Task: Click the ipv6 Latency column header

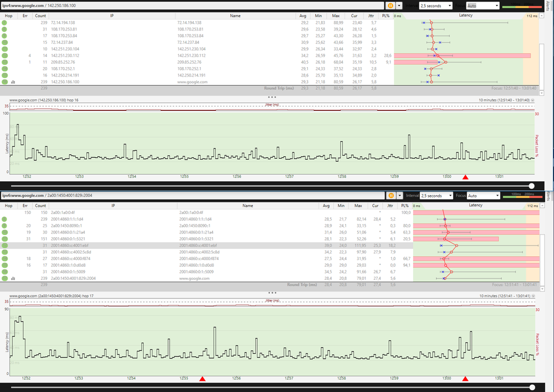Action: point(476,205)
